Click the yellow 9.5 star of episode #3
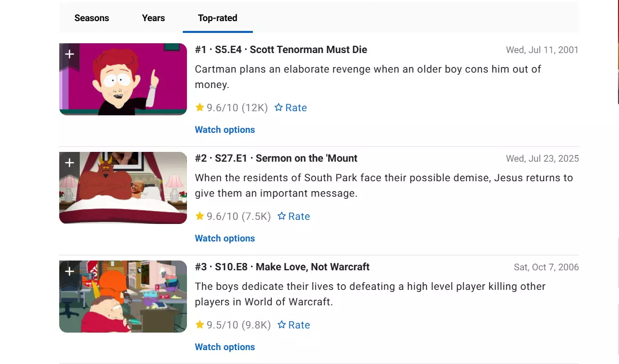Viewport: 619px width, 364px height. 200,324
